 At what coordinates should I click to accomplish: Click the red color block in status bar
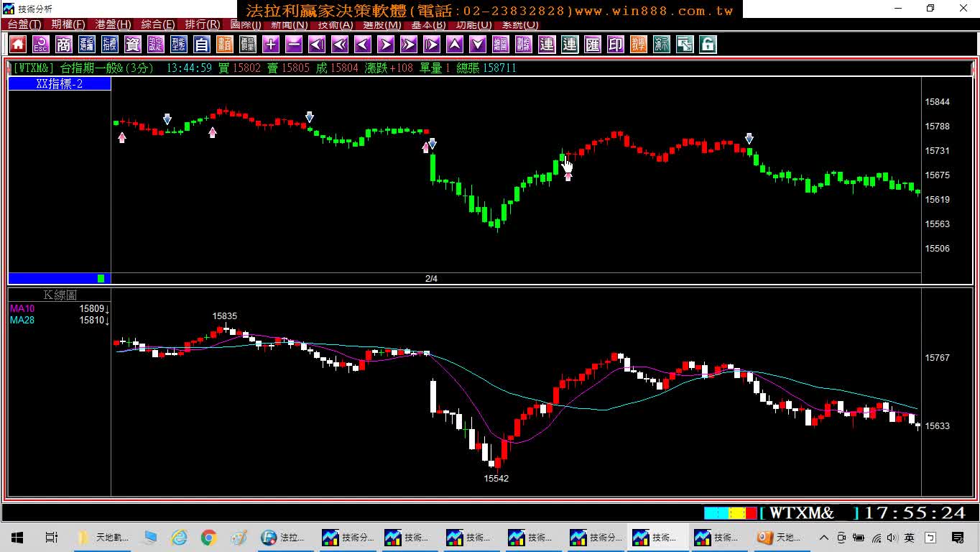coord(752,513)
